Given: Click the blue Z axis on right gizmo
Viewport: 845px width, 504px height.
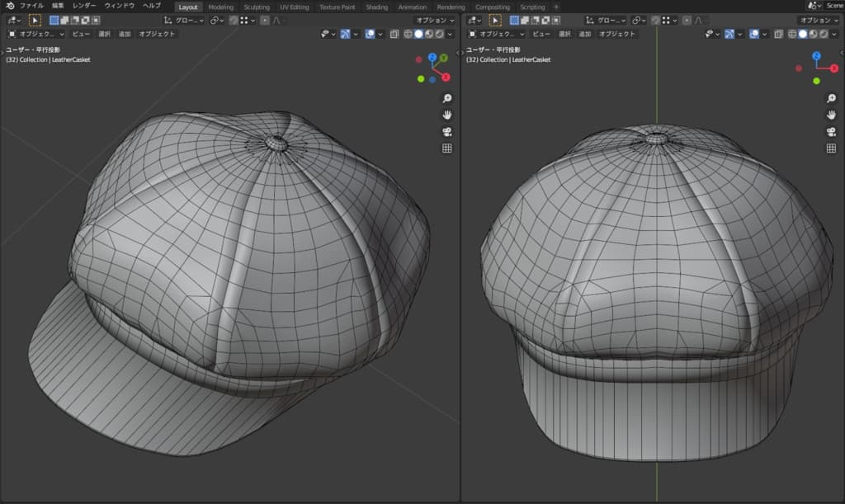Looking at the screenshot, I should [x=816, y=56].
